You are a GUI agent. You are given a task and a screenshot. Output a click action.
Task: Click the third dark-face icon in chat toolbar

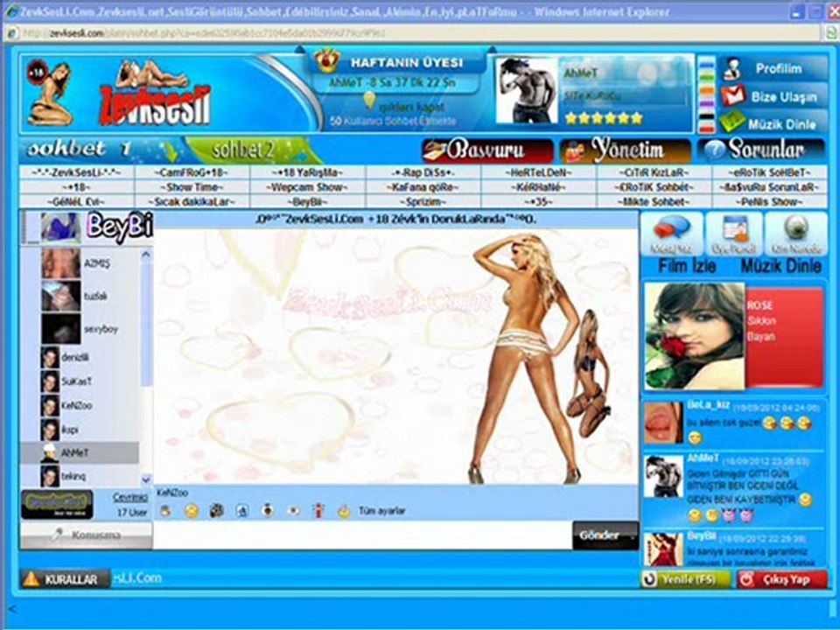tap(216, 510)
